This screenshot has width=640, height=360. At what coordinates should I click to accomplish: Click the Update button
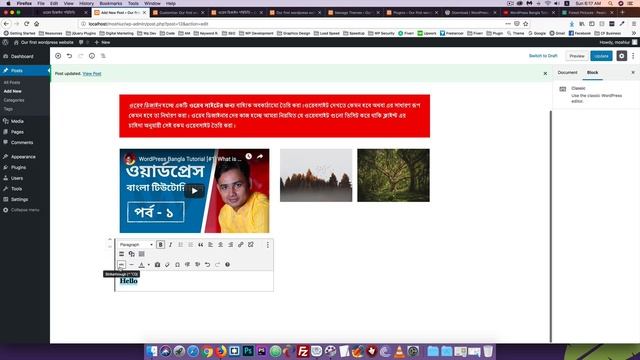(601, 56)
